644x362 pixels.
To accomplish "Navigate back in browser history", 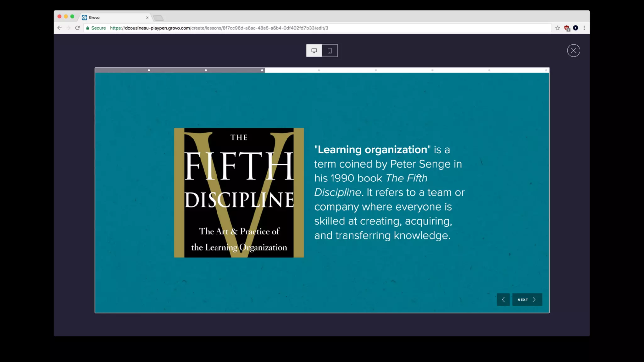I will click(59, 28).
